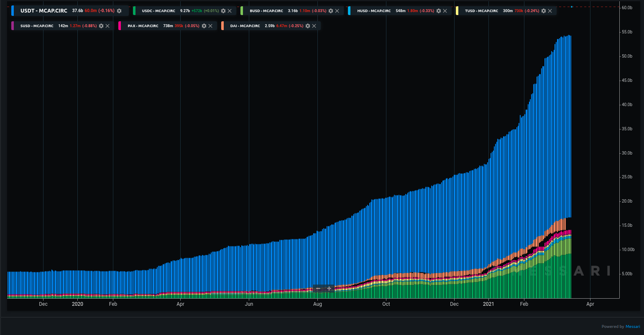Open settings for the PAX series
The width and height of the screenshot is (644, 335).
(x=204, y=25)
